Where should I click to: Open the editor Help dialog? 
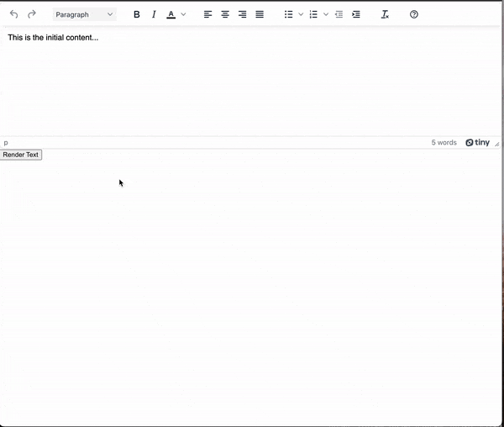(414, 14)
